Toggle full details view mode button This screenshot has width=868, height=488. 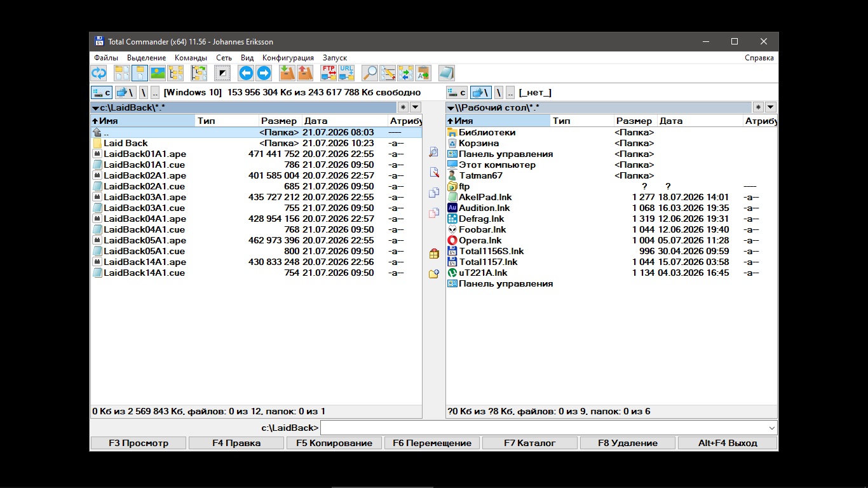[x=140, y=73]
